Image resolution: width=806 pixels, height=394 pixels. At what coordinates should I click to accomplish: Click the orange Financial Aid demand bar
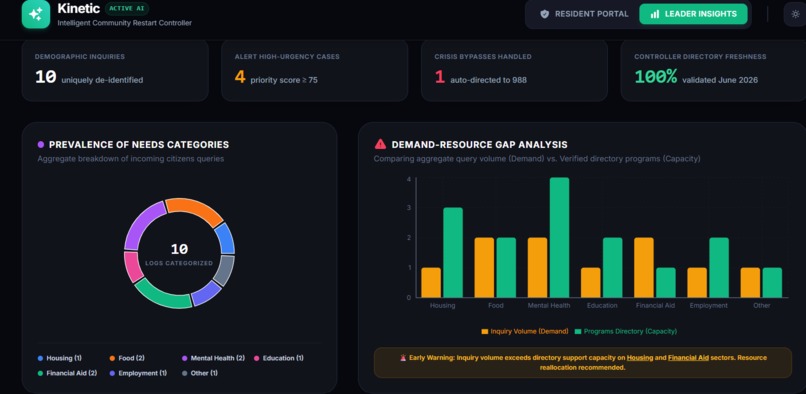tap(644, 267)
